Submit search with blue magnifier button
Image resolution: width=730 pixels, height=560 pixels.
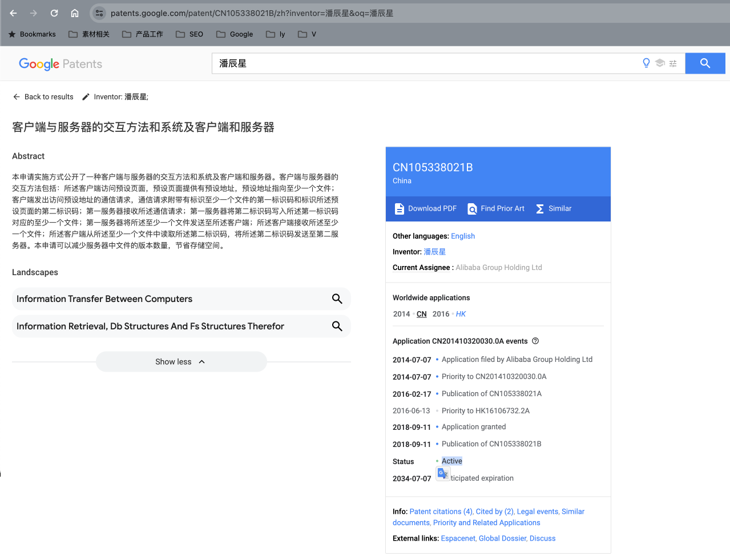tap(705, 63)
